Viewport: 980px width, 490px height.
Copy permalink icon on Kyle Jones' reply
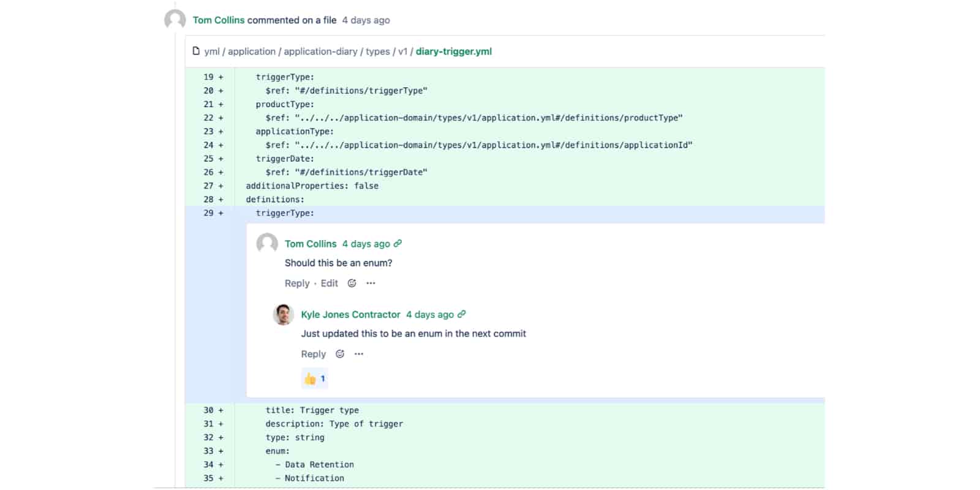(462, 314)
